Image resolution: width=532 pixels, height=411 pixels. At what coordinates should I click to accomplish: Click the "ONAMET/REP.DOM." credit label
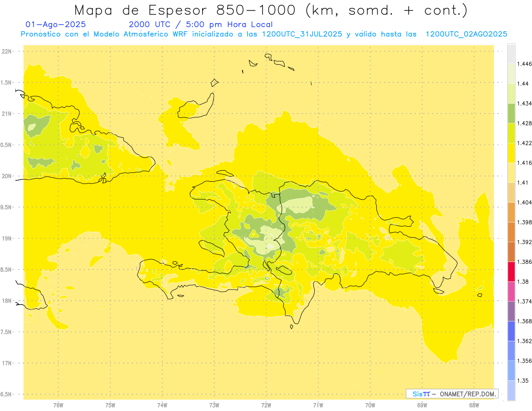pyautogui.click(x=468, y=394)
